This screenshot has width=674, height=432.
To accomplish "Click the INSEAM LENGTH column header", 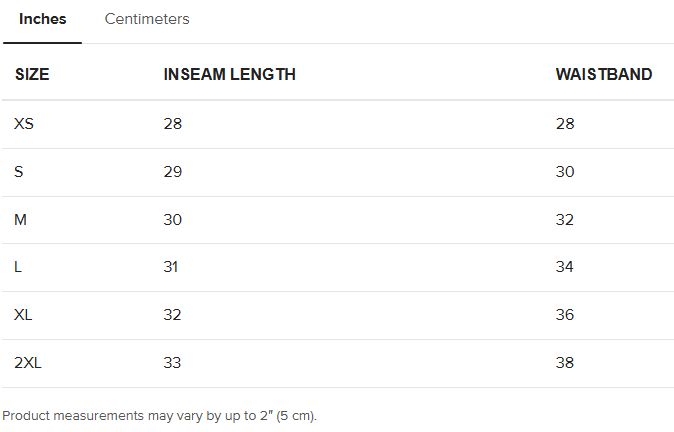I will click(x=230, y=74).
